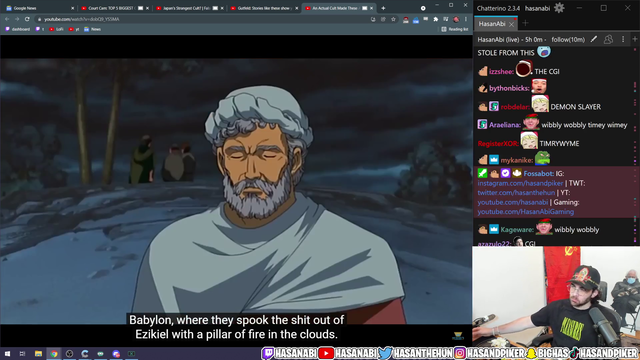This screenshot has height=360, width=640.
Task: Click the emote after STOLE FROM THIS
Action: tap(544, 51)
